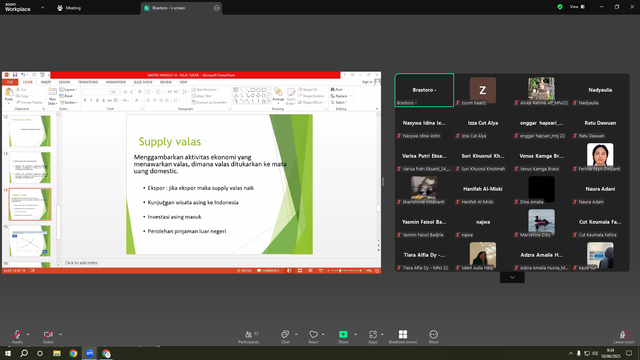640x360 pixels.
Task: Toggle Normal view in PowerPoint status bar
Action: point(289,271)
